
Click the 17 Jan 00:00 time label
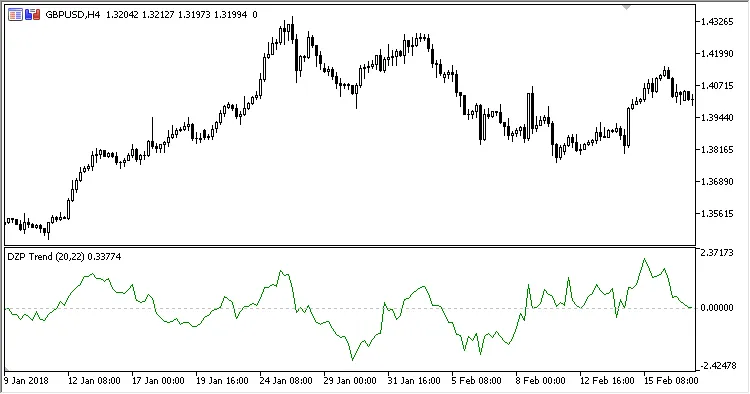coord(158,381)
